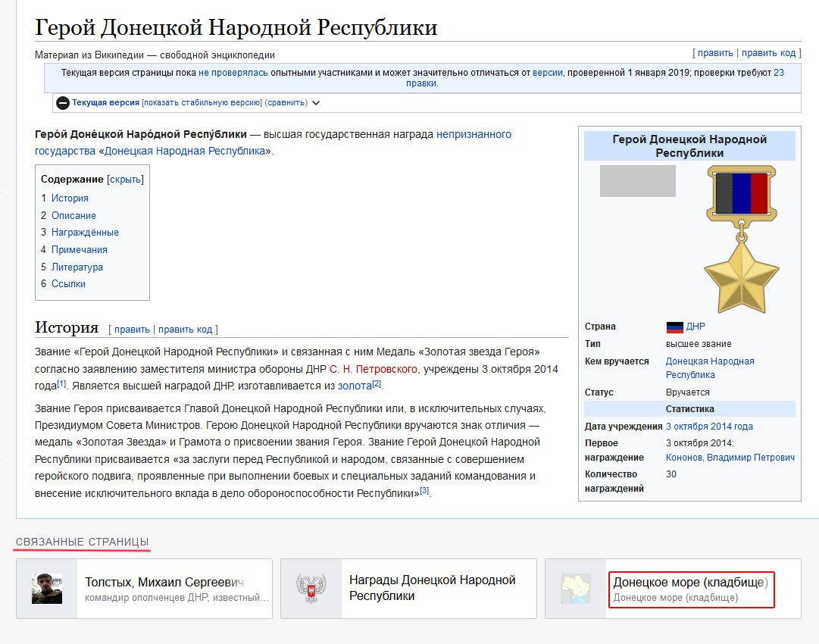Click the 'Количество награждений' value 30

[x=671, y=474]
